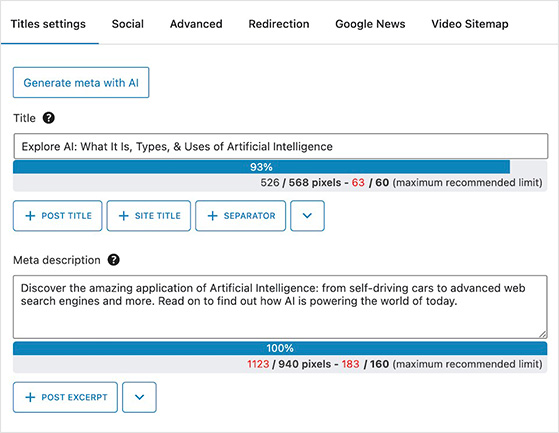Click Generate meta with AI button
The height and width of the screenshot is (433, 559).
click(81, 82)
